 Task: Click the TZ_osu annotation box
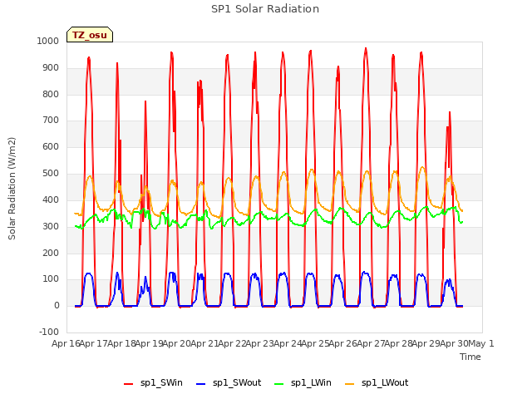point(90,35)
